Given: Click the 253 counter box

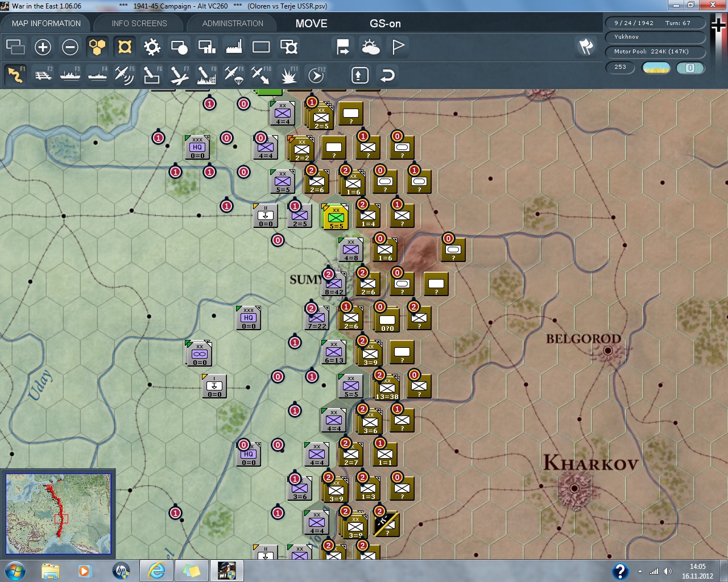Looking at the screenshot, I should click(x=620, y=68).
